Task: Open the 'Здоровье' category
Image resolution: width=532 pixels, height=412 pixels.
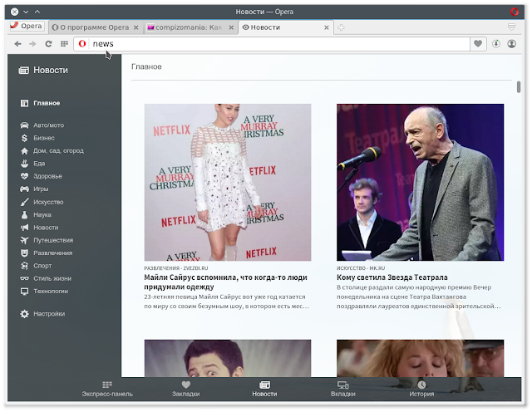Action: pyautogui.click(x=41, y=176)
